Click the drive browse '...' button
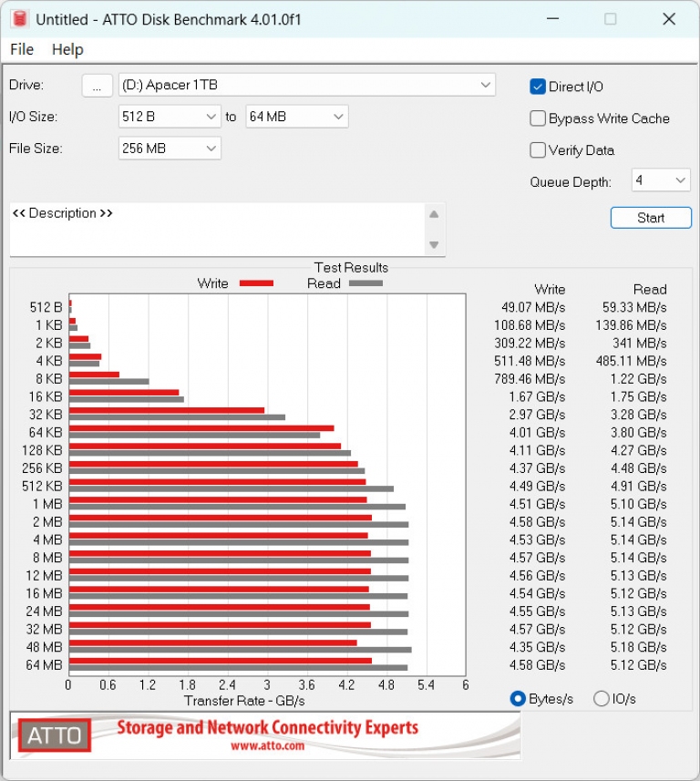Image resolution: width=700 pixels, height=781 pixels. pos(98,86)
